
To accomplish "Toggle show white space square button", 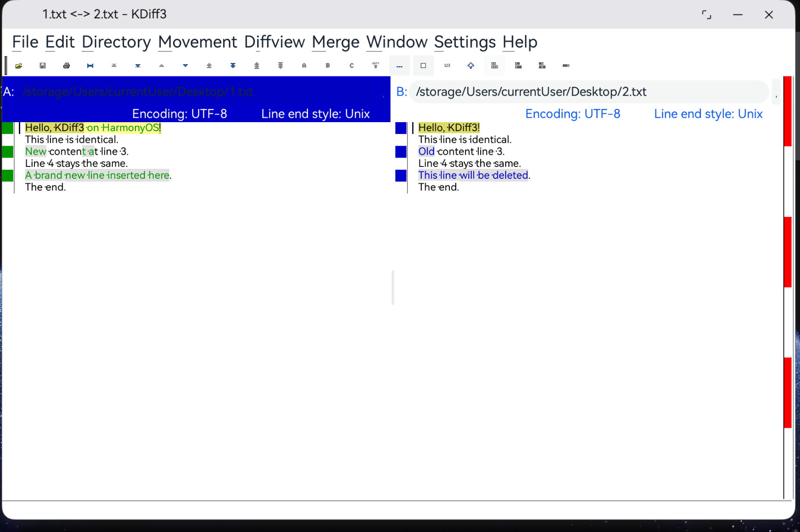I will [423, 66].
